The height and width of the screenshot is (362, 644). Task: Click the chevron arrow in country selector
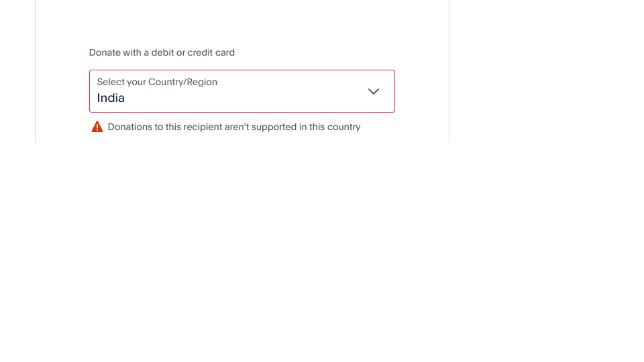(x=374, y=91)
